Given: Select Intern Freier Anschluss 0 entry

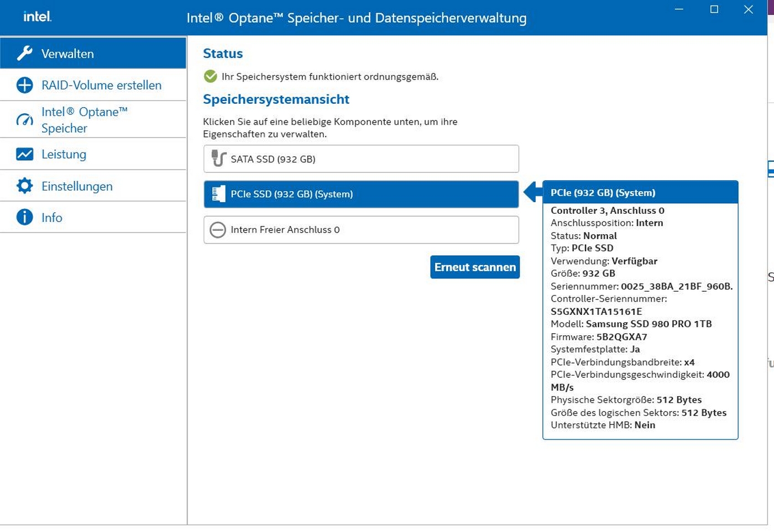Looking at the screenshot, I should [x=361, y=230].
